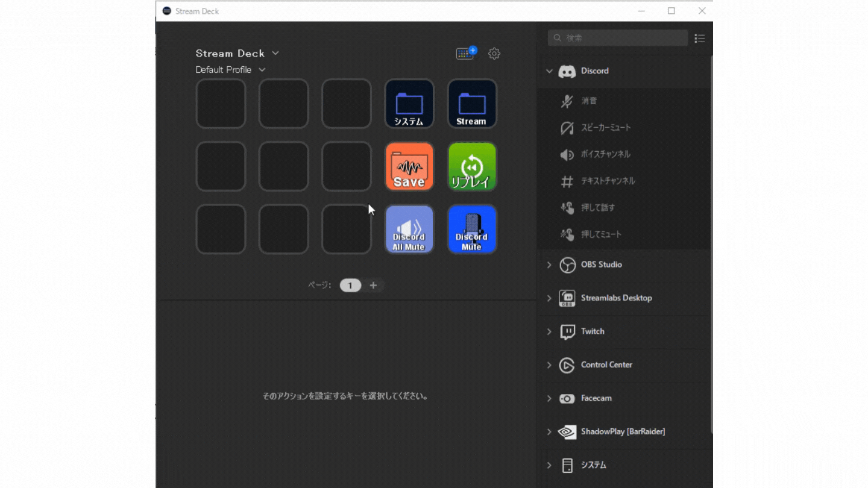The width and height of the screenshot is (868, 488).
Task: Click the テキストチャンネル hash icon
Action: [x=567, y=181]
